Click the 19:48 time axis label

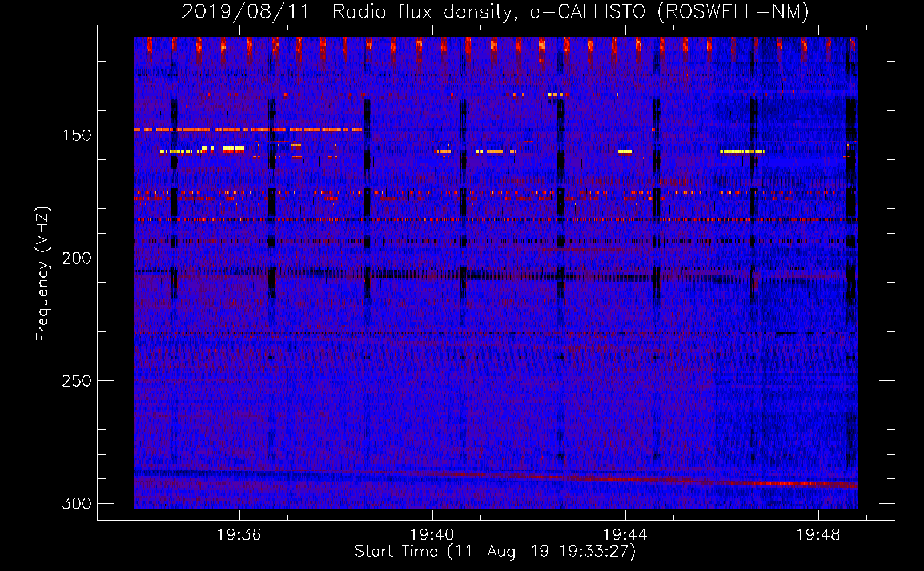(x=818, y=534)
